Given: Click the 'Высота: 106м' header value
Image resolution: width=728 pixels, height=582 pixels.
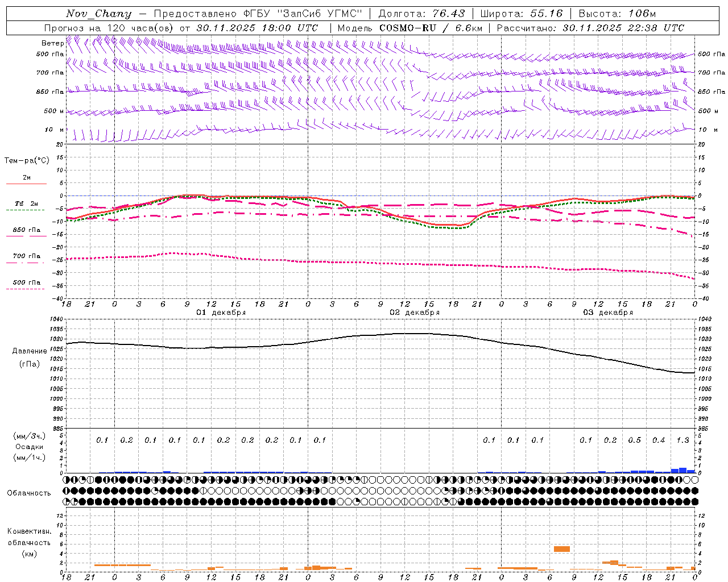Looking at the screenshot, I should 617,14.
